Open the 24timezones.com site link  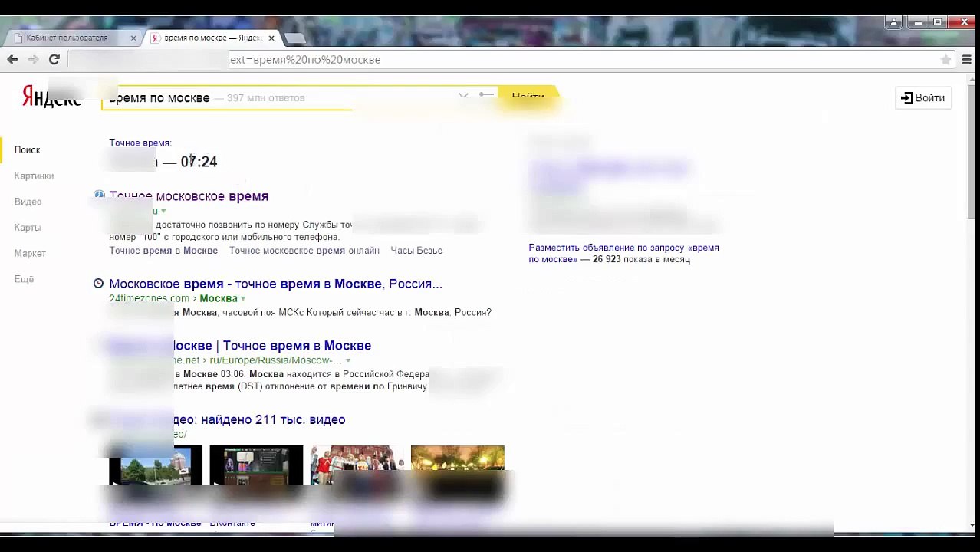(149, 298)
